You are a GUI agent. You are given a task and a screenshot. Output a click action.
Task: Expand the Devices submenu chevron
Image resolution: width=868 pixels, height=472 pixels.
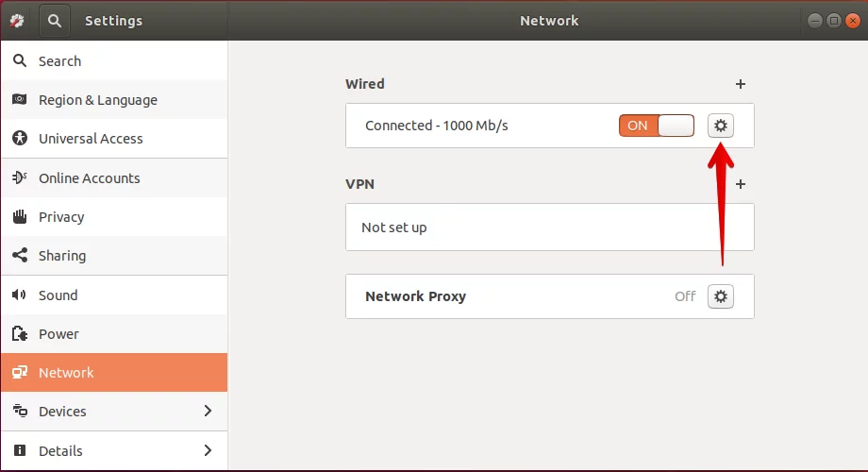208,411
